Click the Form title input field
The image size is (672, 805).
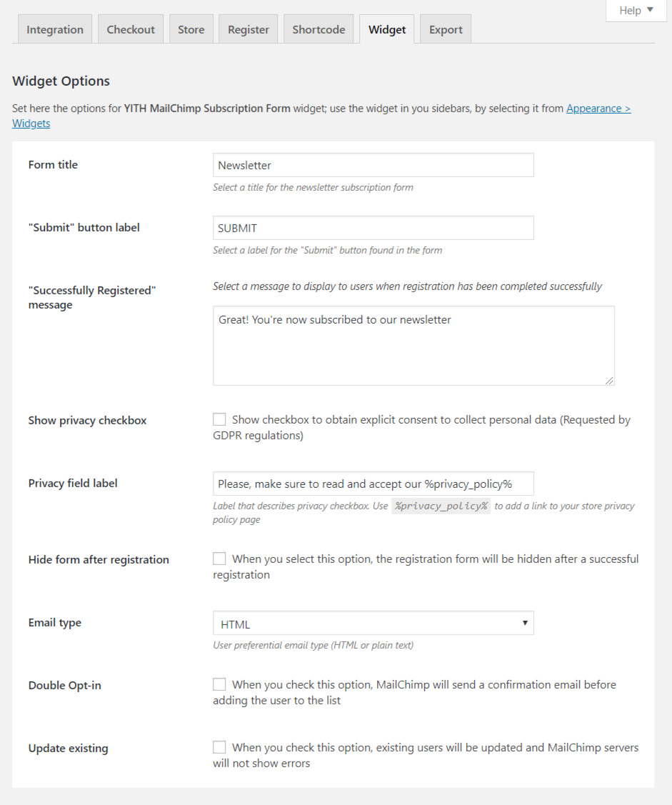[x=373, y=165]
